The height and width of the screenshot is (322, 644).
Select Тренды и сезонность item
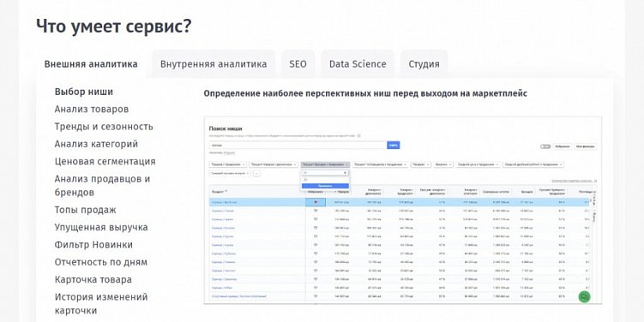click(x=104, y=127)
